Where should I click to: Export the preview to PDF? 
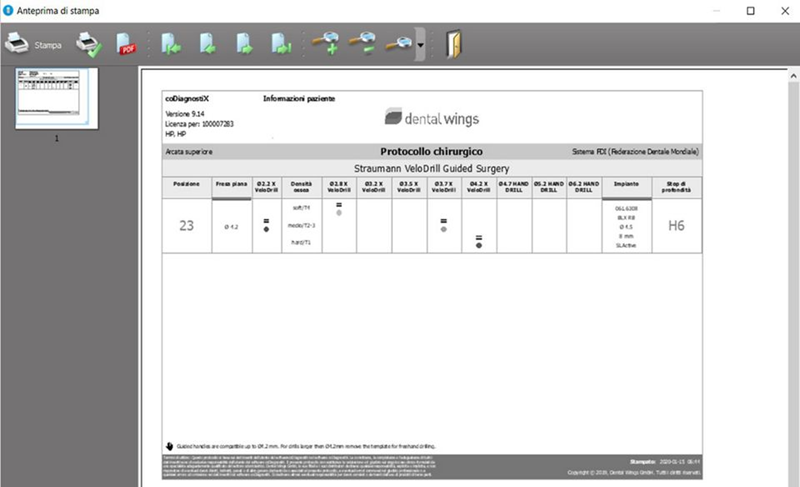[x=127, y=45]
